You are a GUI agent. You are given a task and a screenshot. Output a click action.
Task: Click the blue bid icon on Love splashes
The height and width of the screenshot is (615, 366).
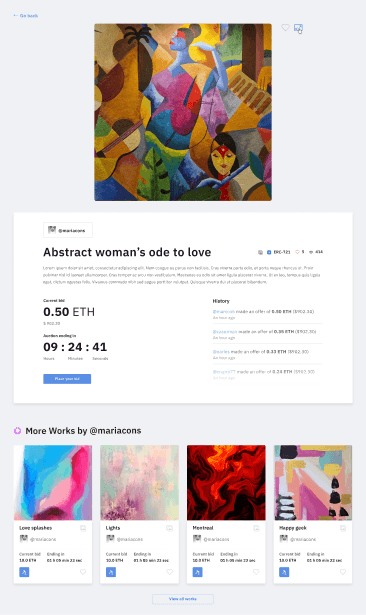(x=24, y=572)
